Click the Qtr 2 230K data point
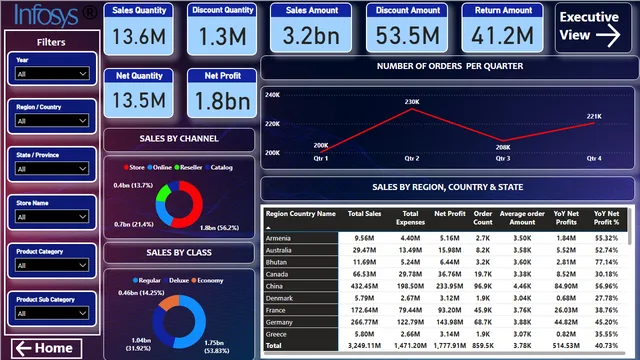Viewport: 640px width, 360px height. [412, 109]
